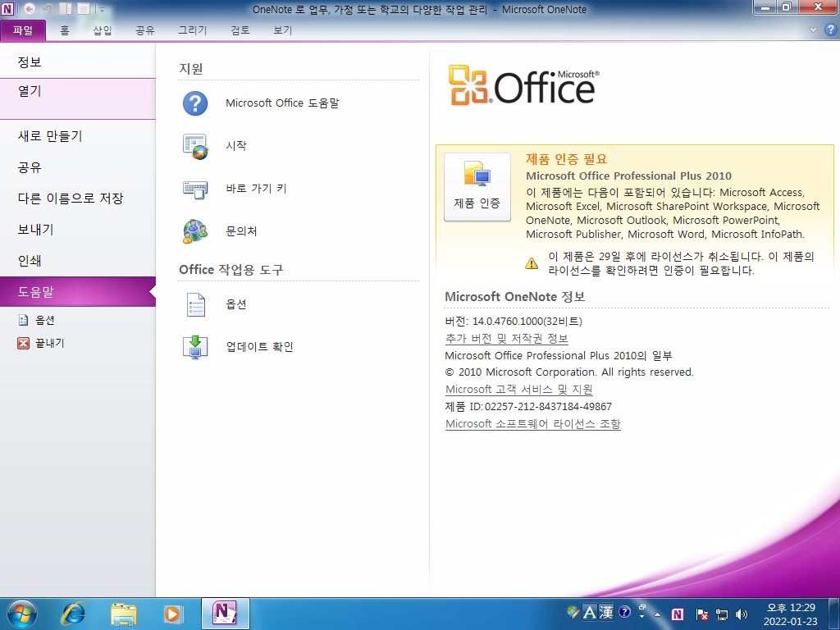Open the 파일 tab

pyautogui.click(x=23, y=30)
